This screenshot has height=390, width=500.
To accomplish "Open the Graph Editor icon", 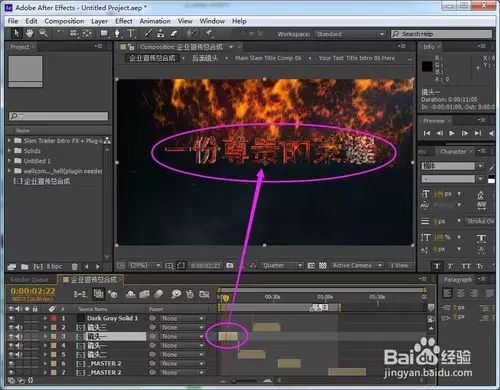I will pyautogui.click(x=204, y=294).
